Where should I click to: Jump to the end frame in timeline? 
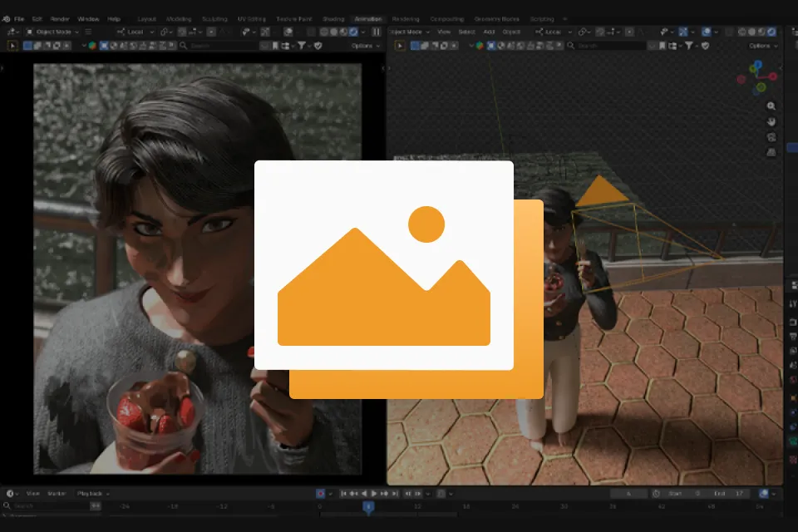[395, 493]
